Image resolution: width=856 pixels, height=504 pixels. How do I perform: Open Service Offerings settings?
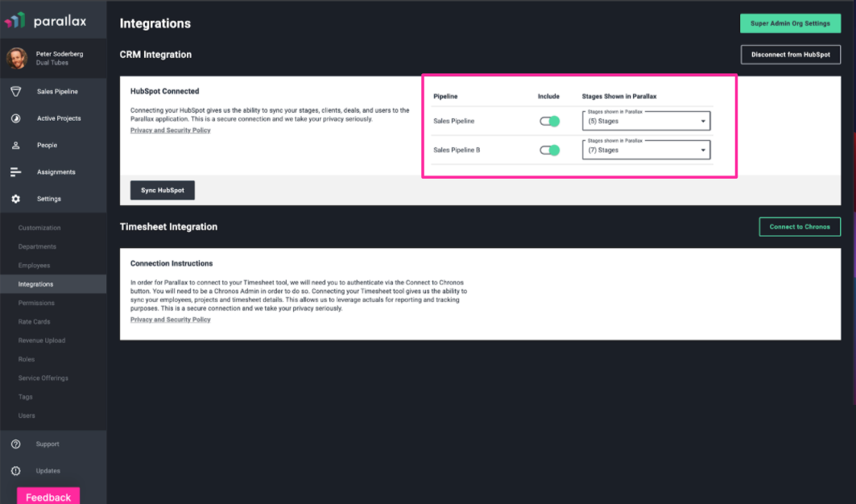click(43, 378)
